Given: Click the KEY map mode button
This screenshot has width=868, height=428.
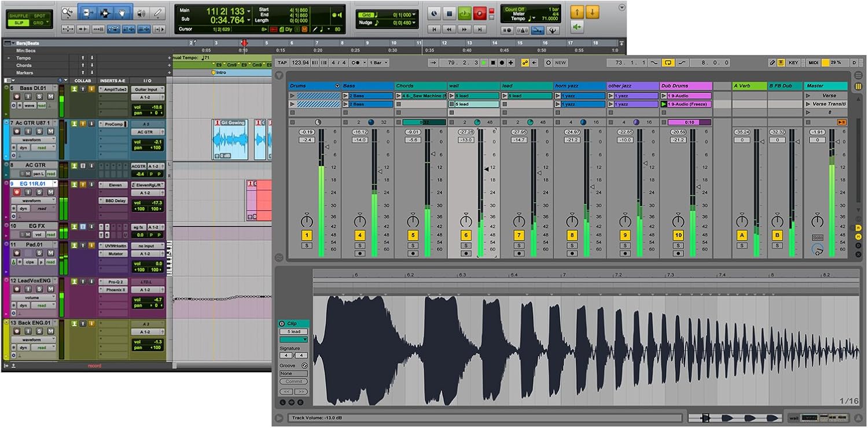Looking at the screenshot, I should point(793,62).
